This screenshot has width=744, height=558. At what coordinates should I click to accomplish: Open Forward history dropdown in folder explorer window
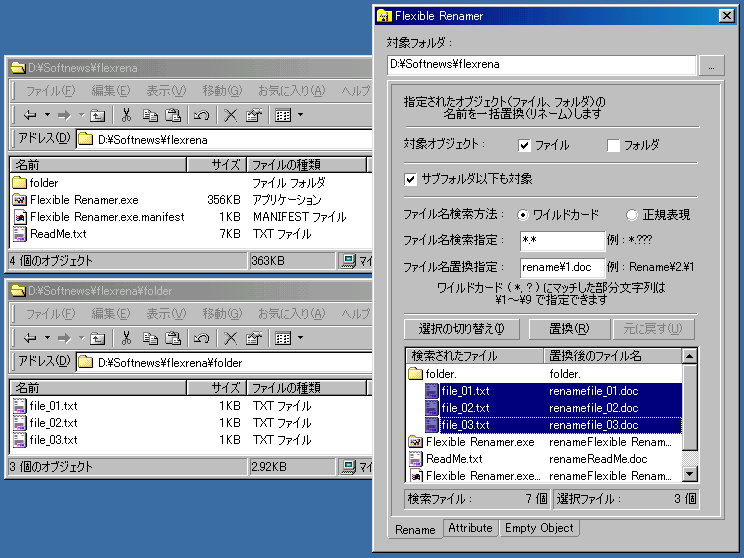[x=81, y=338]
